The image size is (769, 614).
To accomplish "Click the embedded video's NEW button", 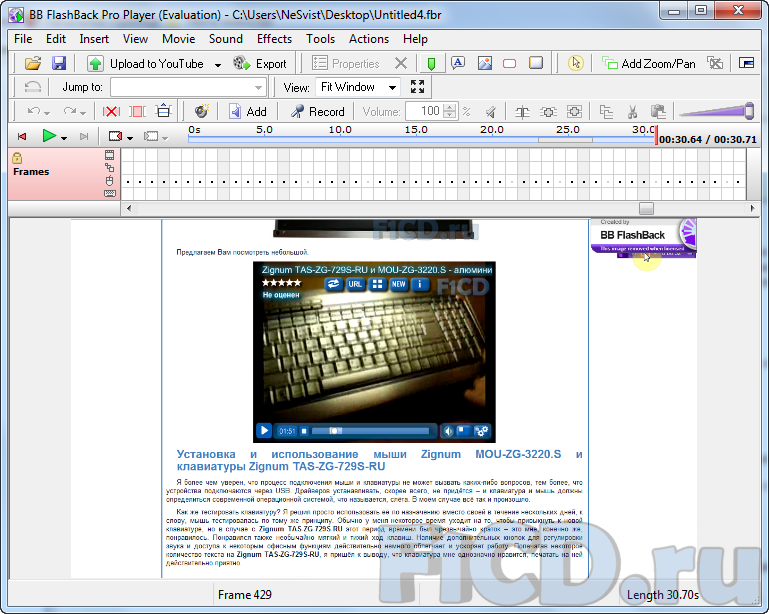I will pyautogui.click(x=398, y=284).
